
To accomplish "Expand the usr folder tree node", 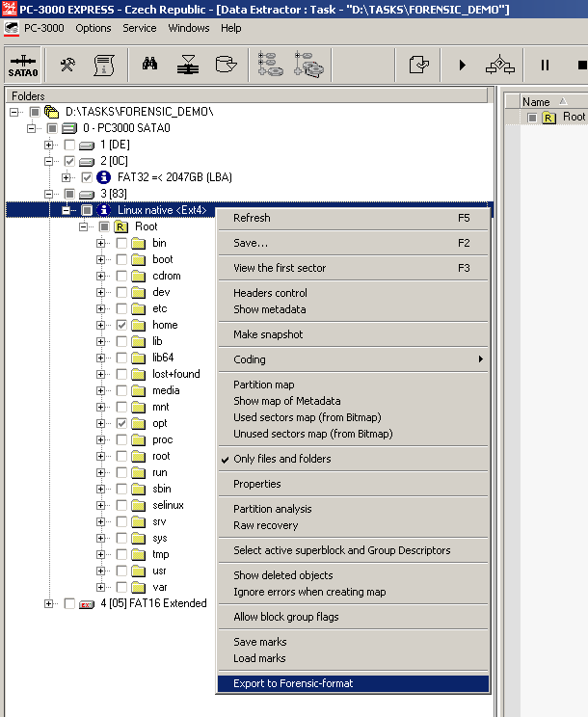I will (100, 571).
